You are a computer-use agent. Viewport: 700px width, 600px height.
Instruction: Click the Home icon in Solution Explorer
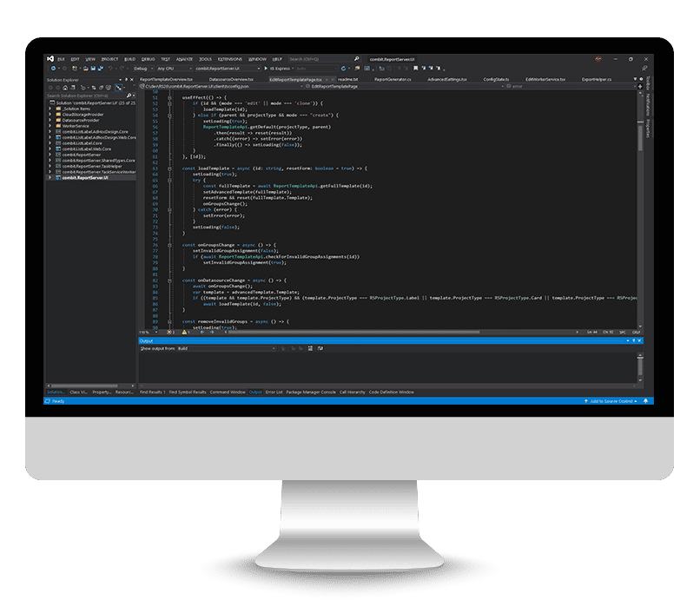coord(65,88)
